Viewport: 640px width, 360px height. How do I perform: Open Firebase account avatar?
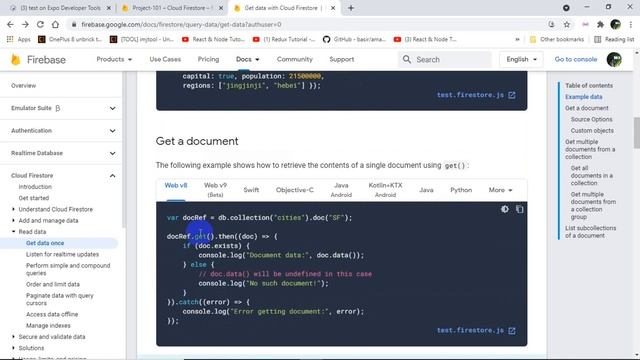coord(614,60)
